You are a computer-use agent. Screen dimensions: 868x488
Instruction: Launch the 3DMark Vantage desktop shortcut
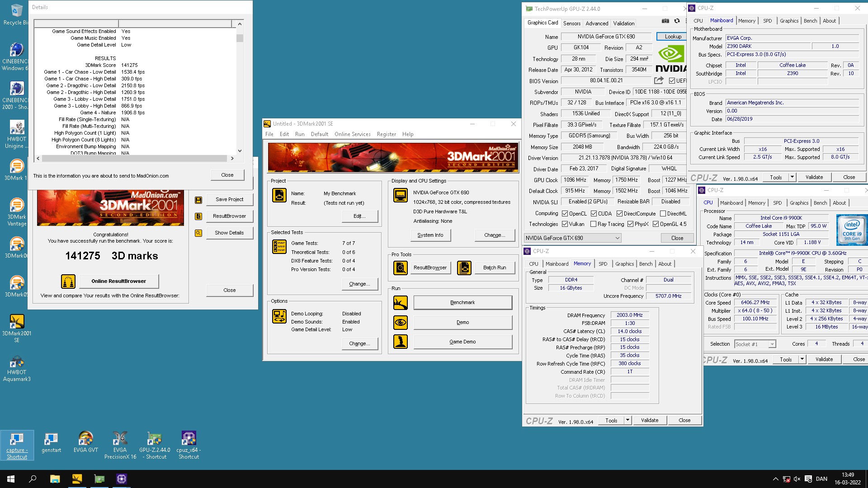17,211
